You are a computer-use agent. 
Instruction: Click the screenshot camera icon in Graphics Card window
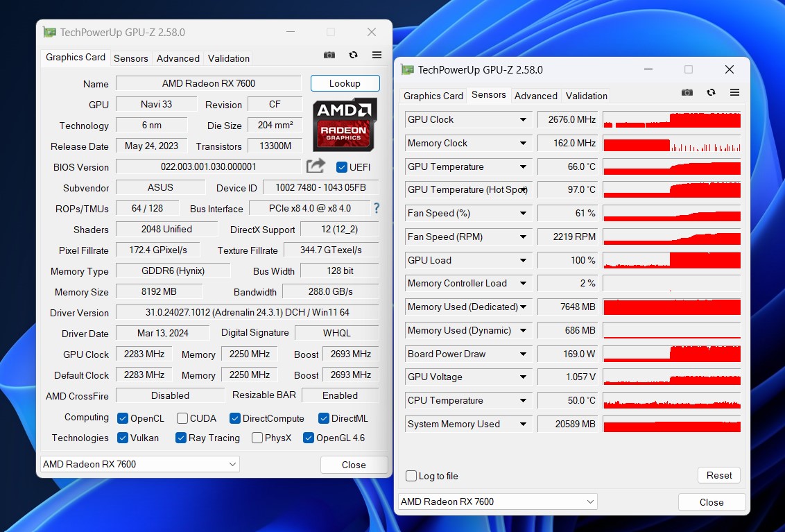[x=329, y=55]
